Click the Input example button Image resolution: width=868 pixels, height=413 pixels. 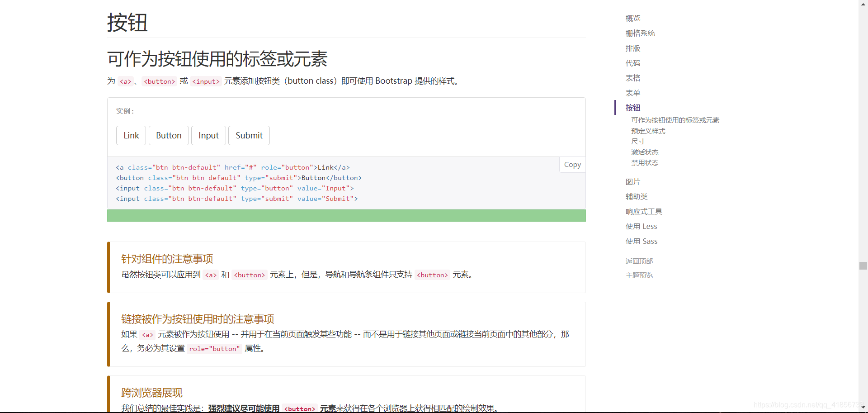[208, 135]
